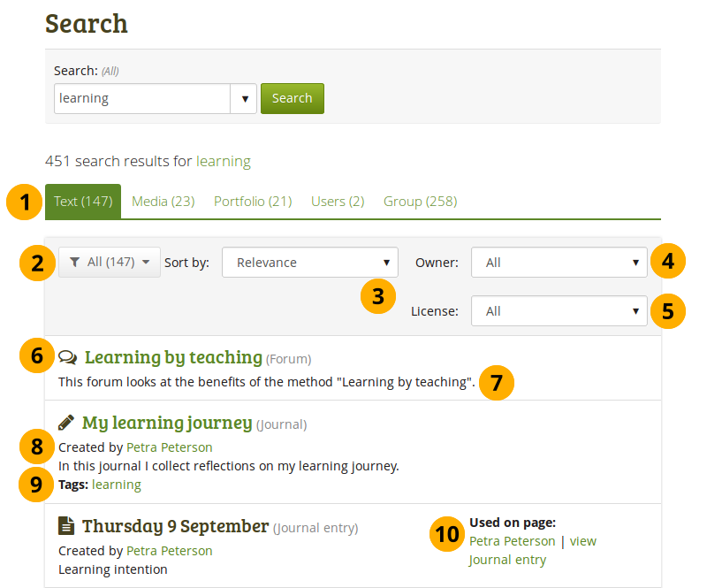Click the pencil icon beside My learning journey
Viewport: 707px width, 588px height.
pyautogui.click(x=66, y=423)
